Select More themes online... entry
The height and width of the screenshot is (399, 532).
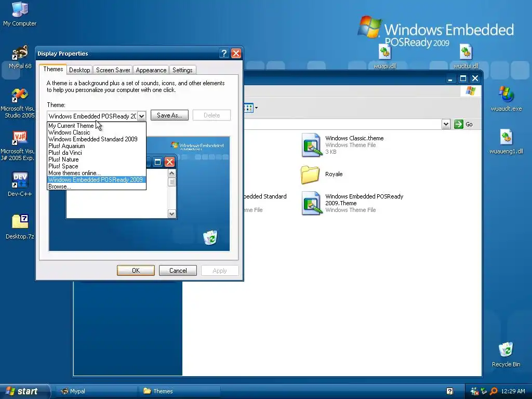pos(96,173)
